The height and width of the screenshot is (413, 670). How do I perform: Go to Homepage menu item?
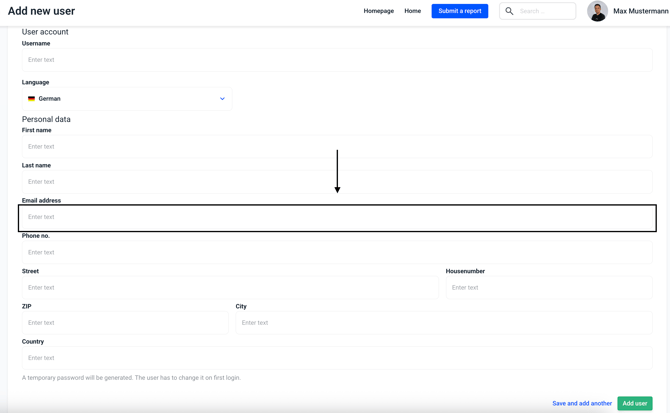(378, 11)
